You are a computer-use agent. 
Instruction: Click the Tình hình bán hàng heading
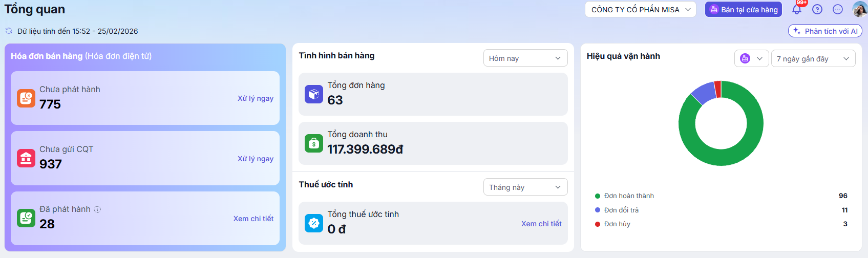point(336,55)
